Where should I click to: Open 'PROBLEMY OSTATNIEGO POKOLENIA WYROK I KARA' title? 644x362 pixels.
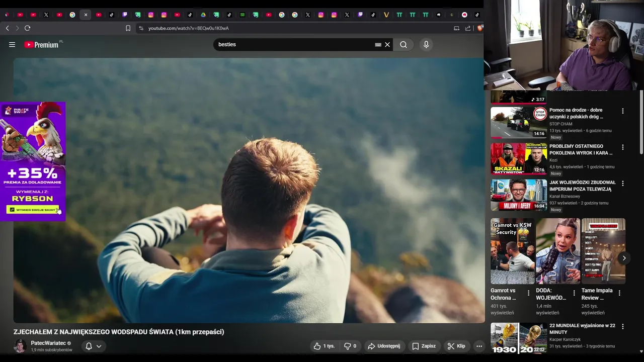[x=581, y=149]
